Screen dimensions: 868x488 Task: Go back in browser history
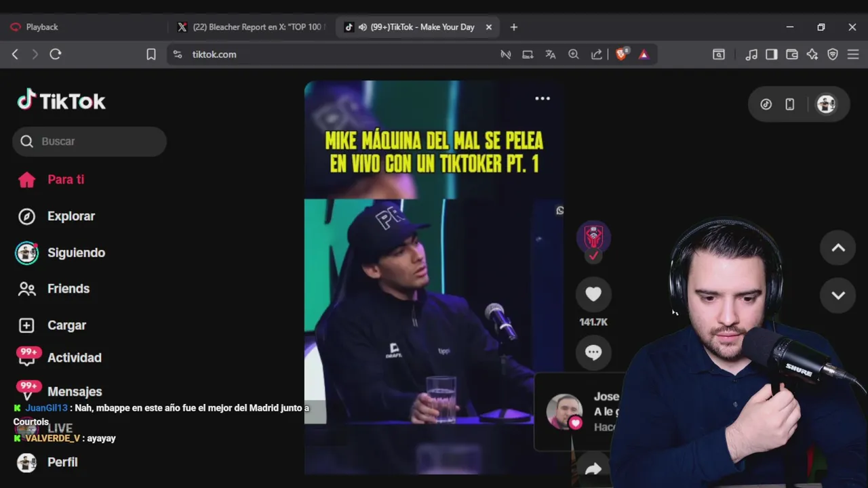[15, 54]
